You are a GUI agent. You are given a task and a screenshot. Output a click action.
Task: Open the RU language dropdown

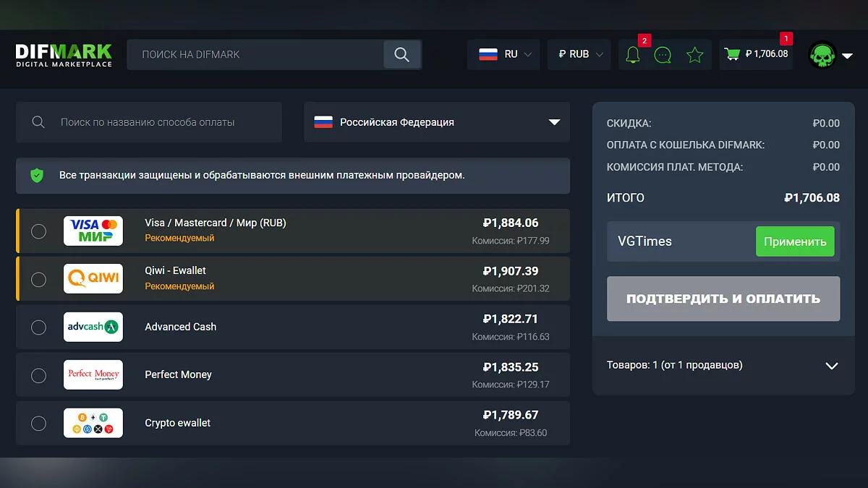point(503,54)
